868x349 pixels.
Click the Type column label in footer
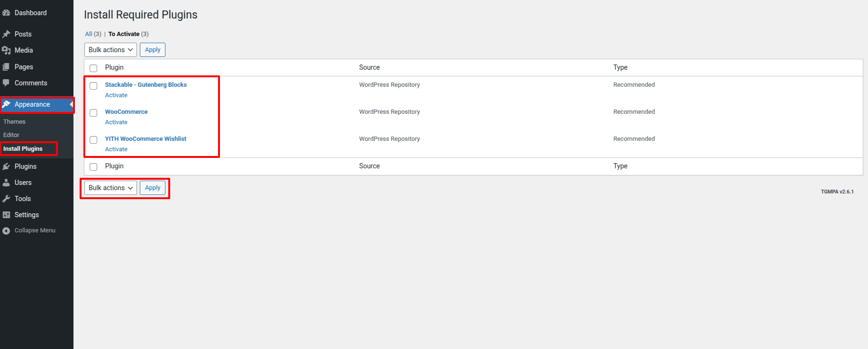click(620, 166)
